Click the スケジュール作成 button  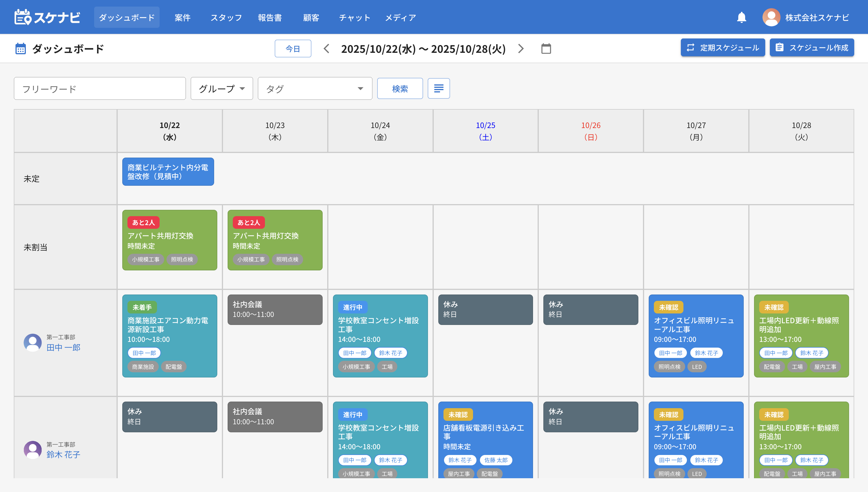(x=811, y=48)
